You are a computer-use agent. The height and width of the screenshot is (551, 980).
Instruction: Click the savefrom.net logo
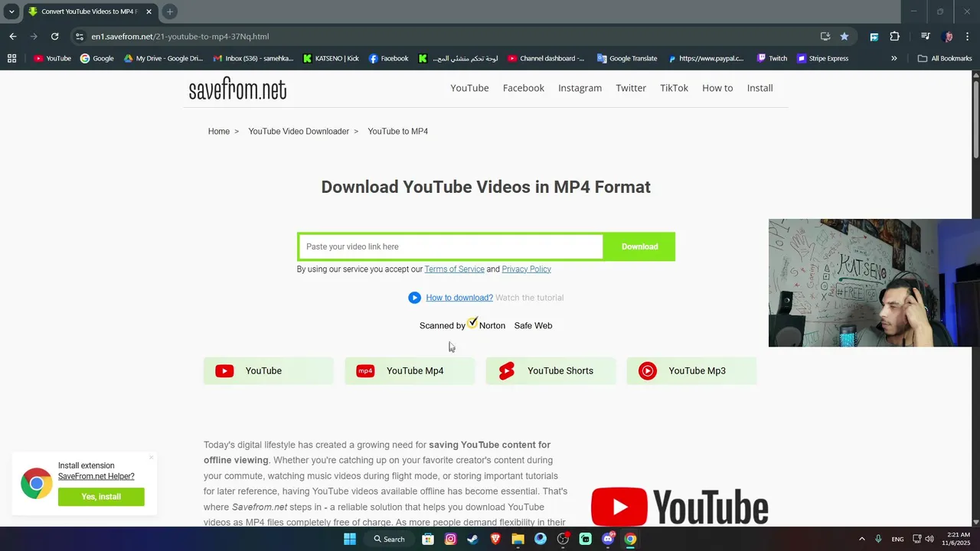click(237, 90)
